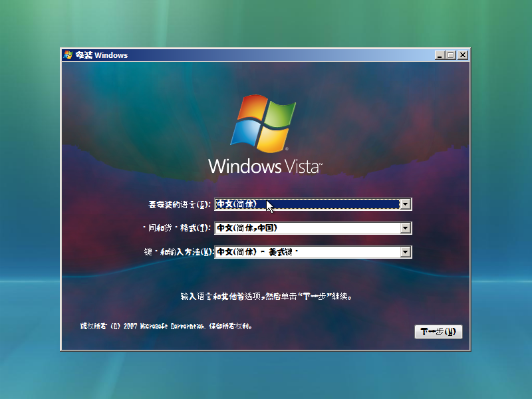Close the 安装 Windows setup window
532x399 pixels.
[462, 55]
